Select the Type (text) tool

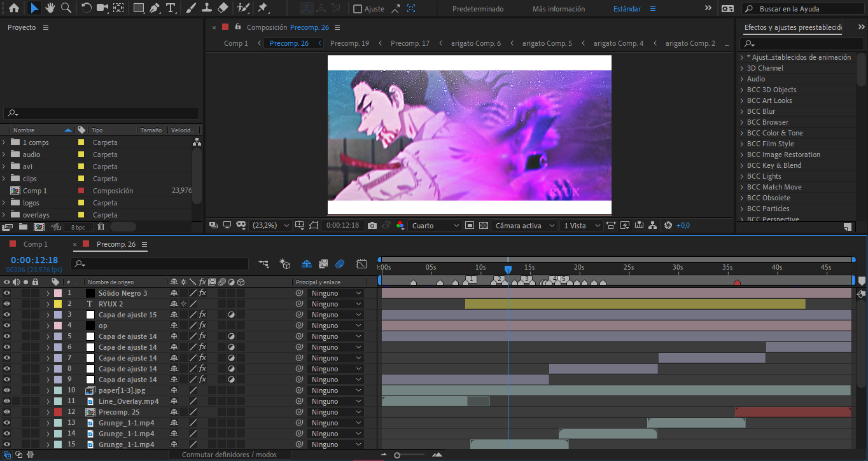point(171,8)
